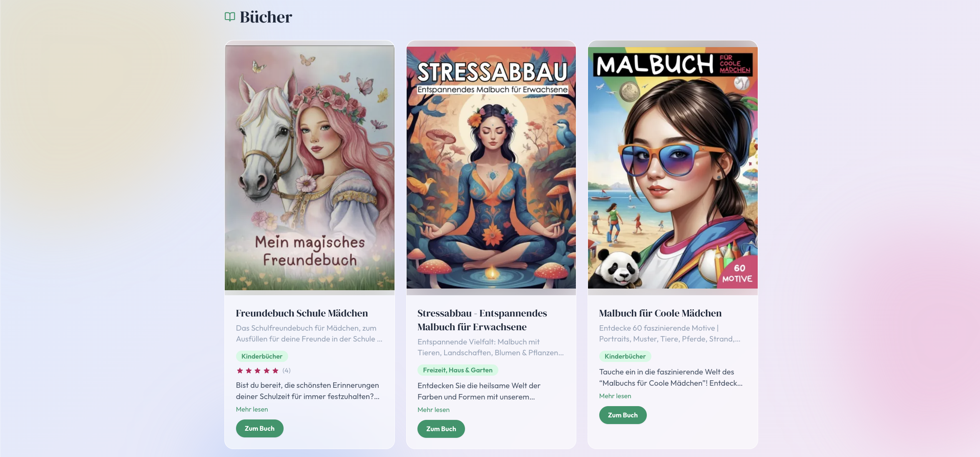Click the Malbuch für Coole Mädchen title
Viewport: 980px width, 457px height.
point(660,313)
